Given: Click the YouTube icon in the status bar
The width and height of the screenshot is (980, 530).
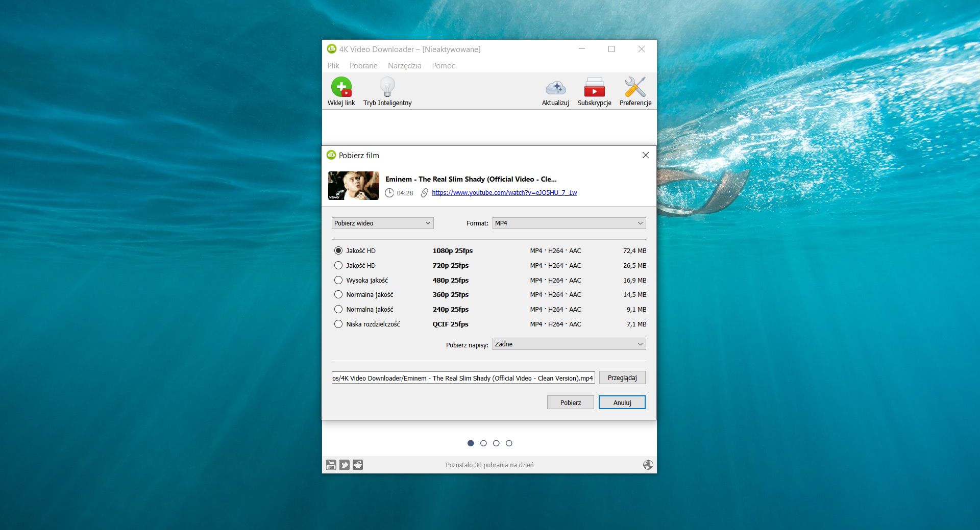Looking at the screenshot, I should click(x=332, y=465).
